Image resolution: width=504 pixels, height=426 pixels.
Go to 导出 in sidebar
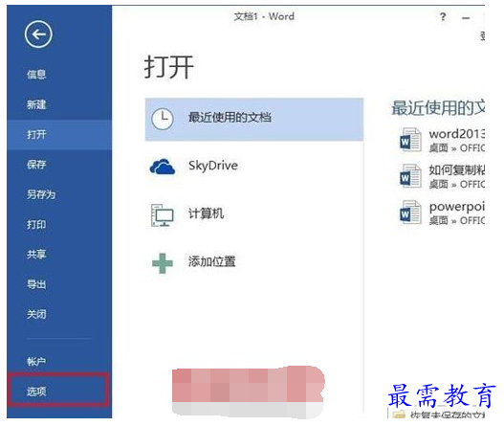point(36,284)
